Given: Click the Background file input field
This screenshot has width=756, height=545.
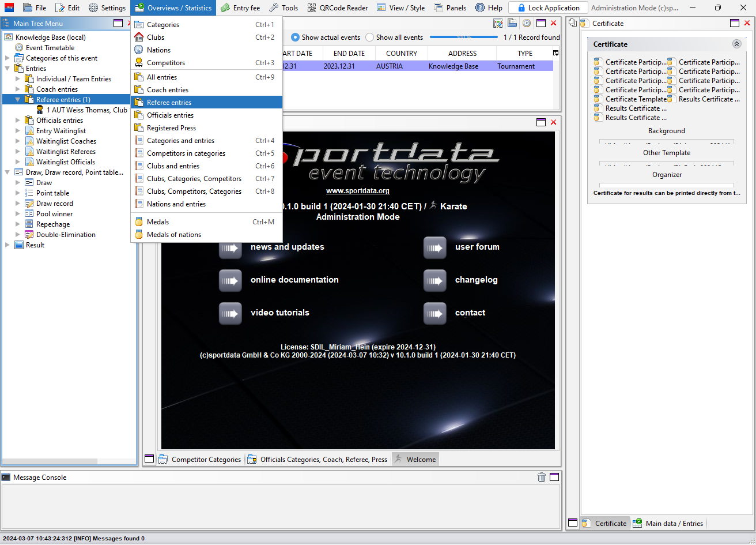Looking at the screenshot, I should pos(667,142).
